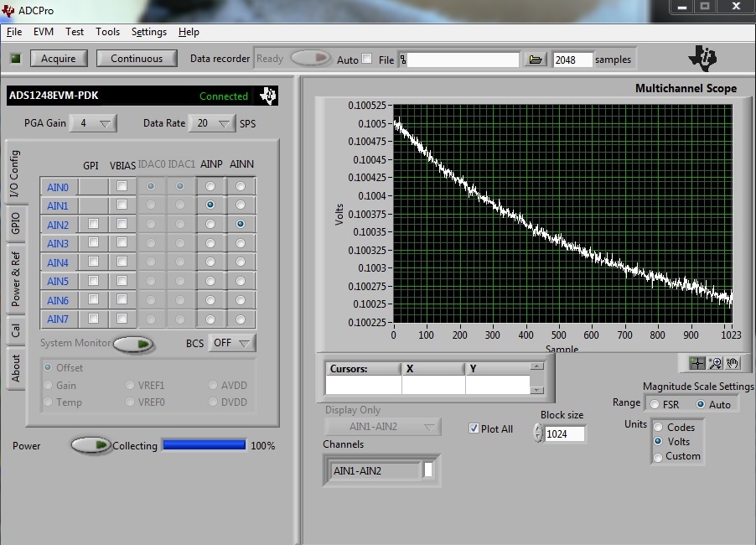The image size is (756, 545).
Task: Check the VBIAS box for AIN7
Action: click(x=122, y=319)
